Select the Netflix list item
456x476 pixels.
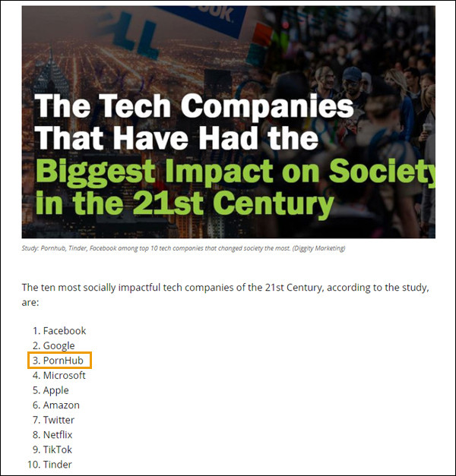58,435
